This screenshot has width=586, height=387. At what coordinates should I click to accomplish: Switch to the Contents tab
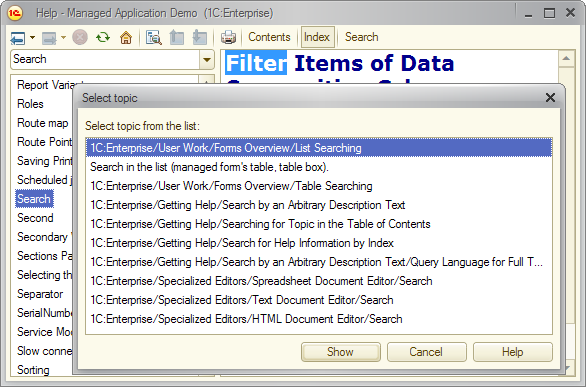point(269,37)
